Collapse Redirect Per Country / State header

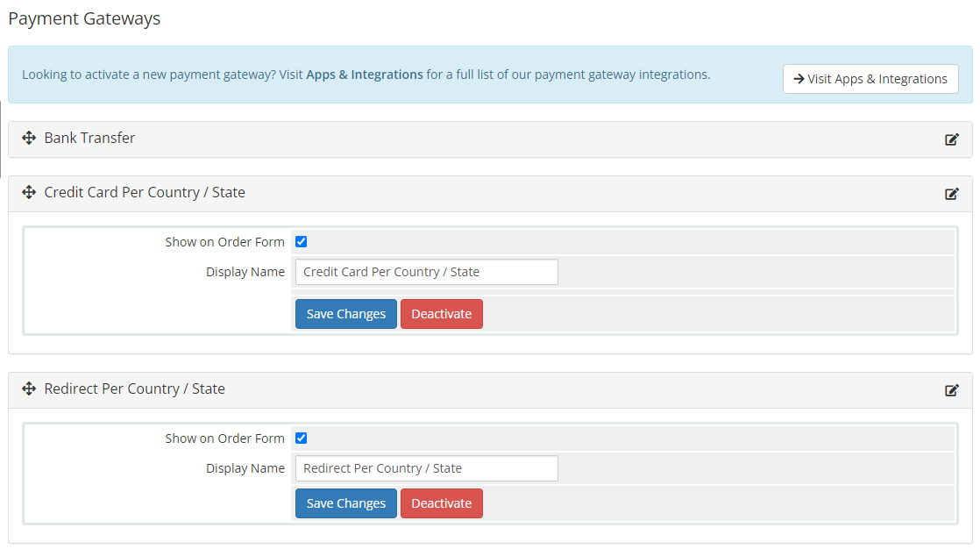490,390
